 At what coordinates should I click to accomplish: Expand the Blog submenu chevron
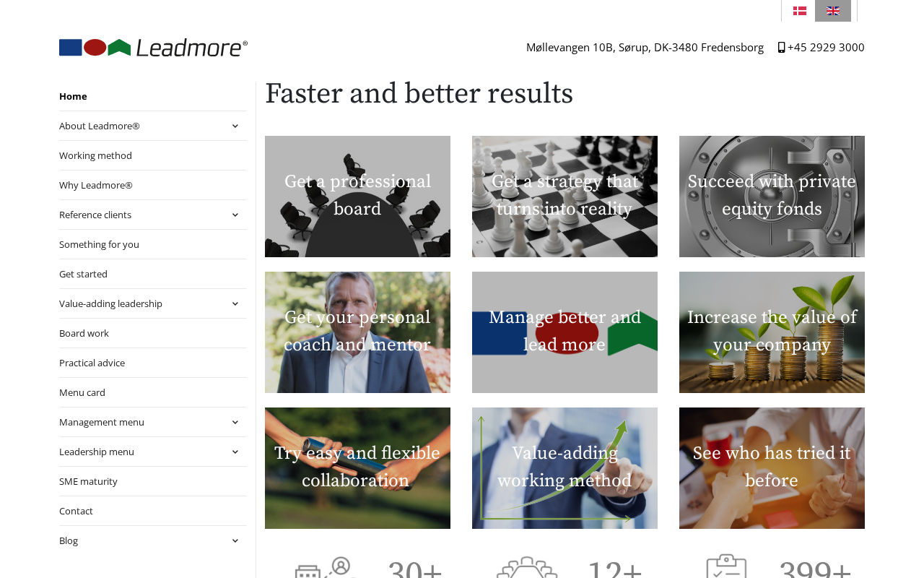[235, 540]
